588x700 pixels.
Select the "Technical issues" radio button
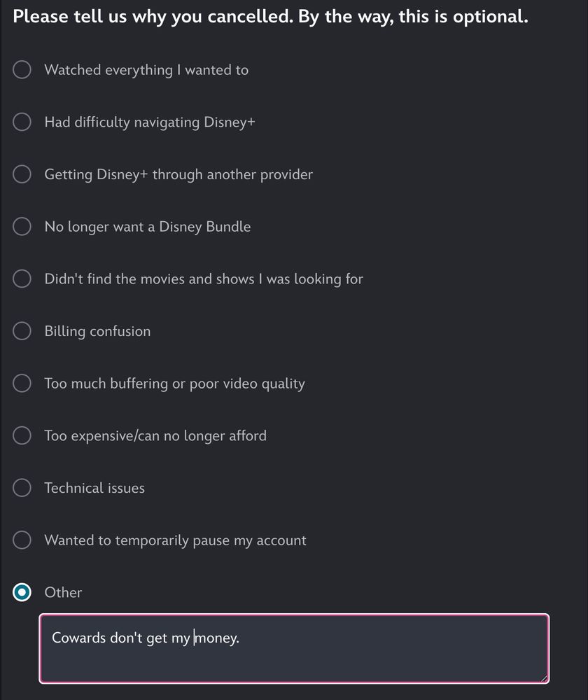[22, 487]
